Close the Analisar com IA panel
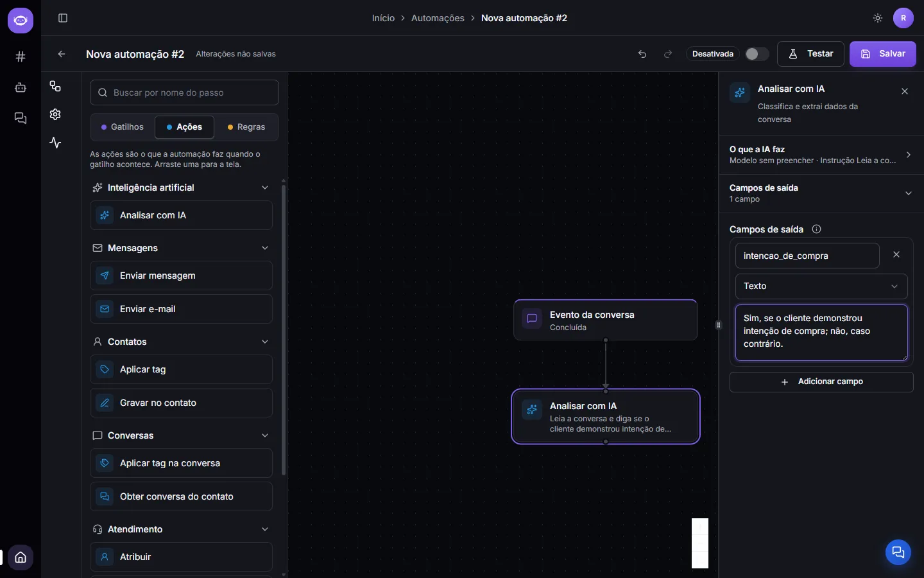Image resolution: width=924 pixels, height=578 pixels. (x=905, y=91)
